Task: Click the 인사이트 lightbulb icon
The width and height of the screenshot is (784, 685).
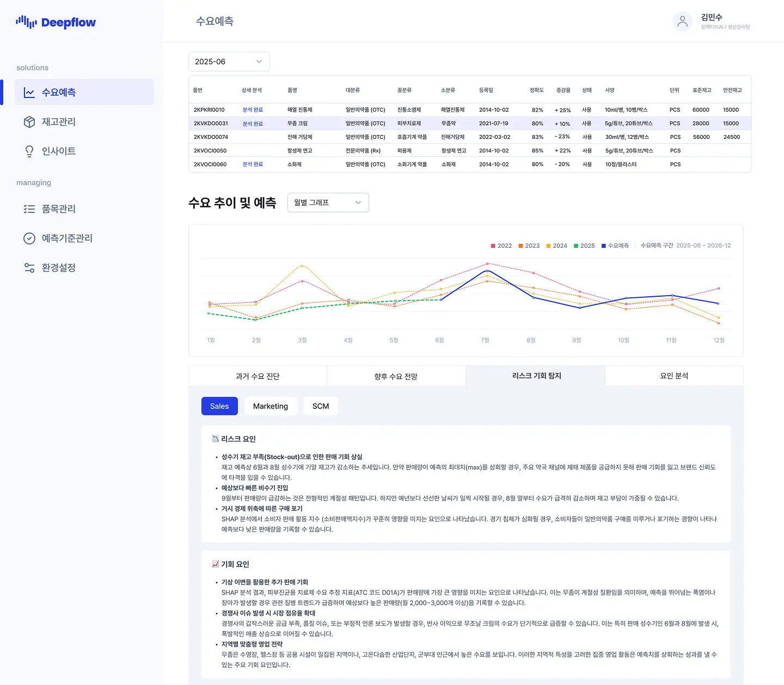Action: (29, 151)
